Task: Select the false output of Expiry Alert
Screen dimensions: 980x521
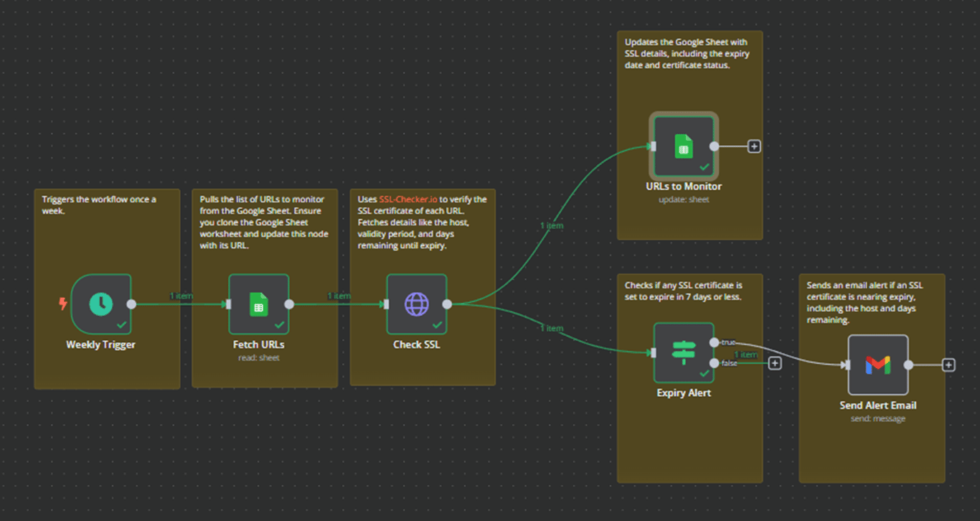Action: pyautogui.click(x=715, y=363)
